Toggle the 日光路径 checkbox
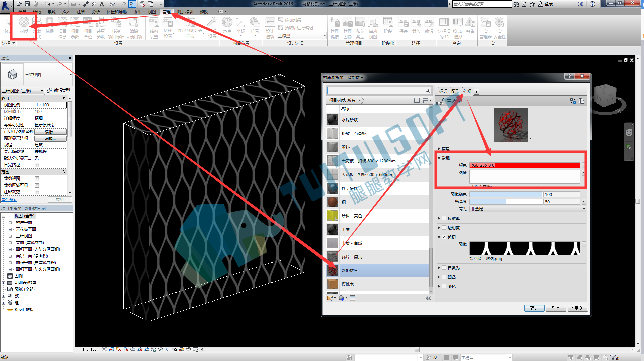This screenshot has width=644, height=361. (x=37, y=165)
